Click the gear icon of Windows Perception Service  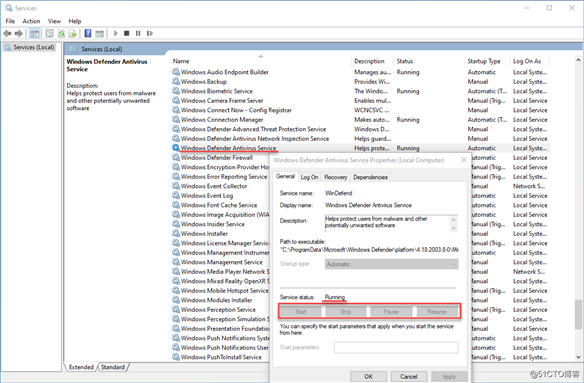pyautogui.click(x=176, y=310)
